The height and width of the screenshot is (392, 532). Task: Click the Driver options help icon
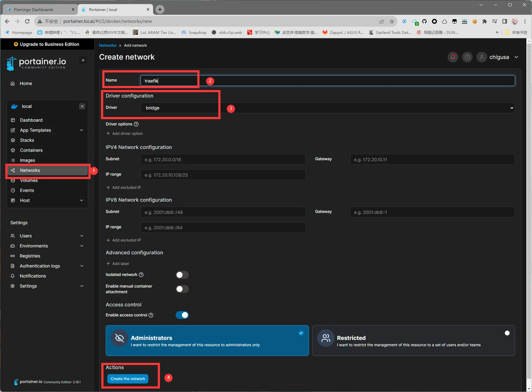[136, 124]
